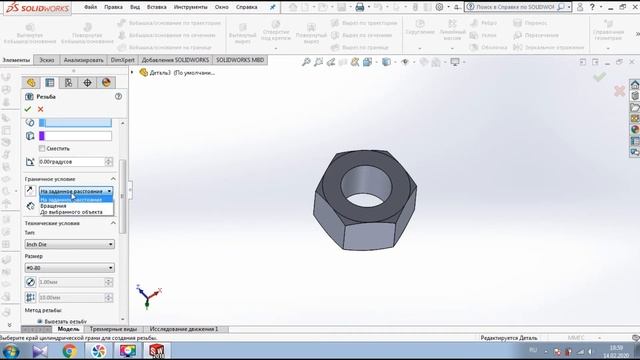This screenshot has width=640, height=360.
Task: Switch to ConfigurationManager tab icon
Action: coord(69,83)
